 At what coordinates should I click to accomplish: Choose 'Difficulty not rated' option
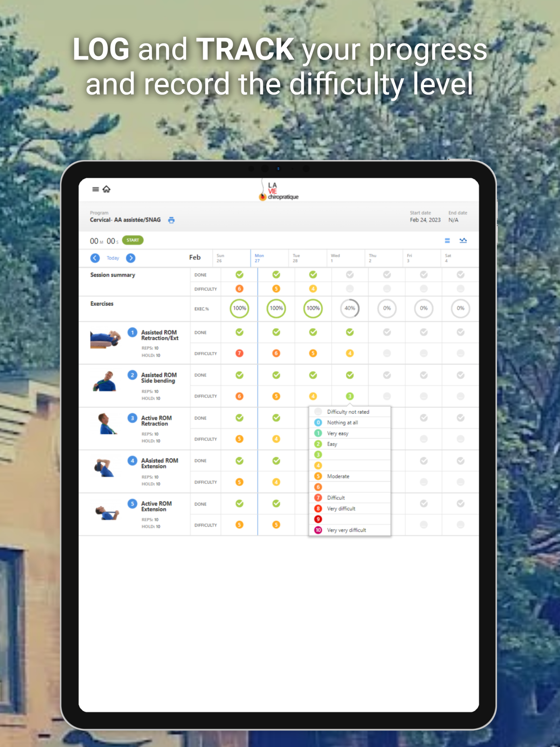tap(350, 412)
